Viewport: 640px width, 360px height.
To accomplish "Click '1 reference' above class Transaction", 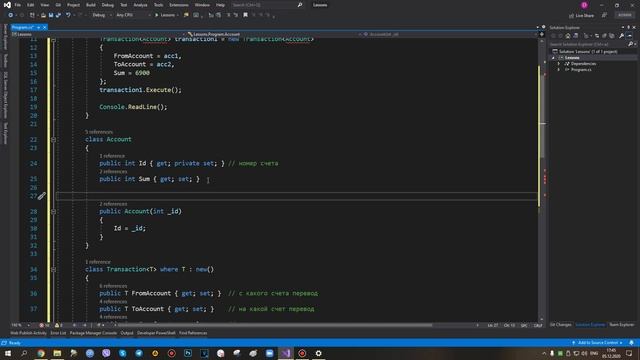I will [x=98, y=262].
